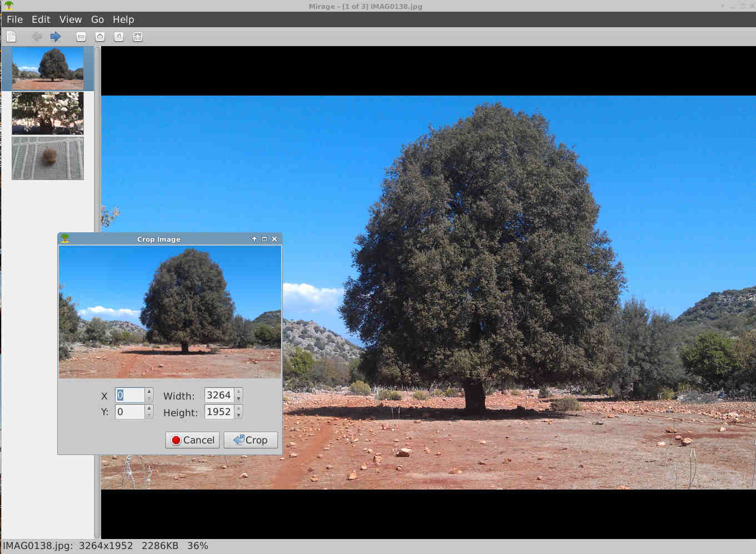
Task: Cancel the Crop Image dialog
Action: pos(193,440)
